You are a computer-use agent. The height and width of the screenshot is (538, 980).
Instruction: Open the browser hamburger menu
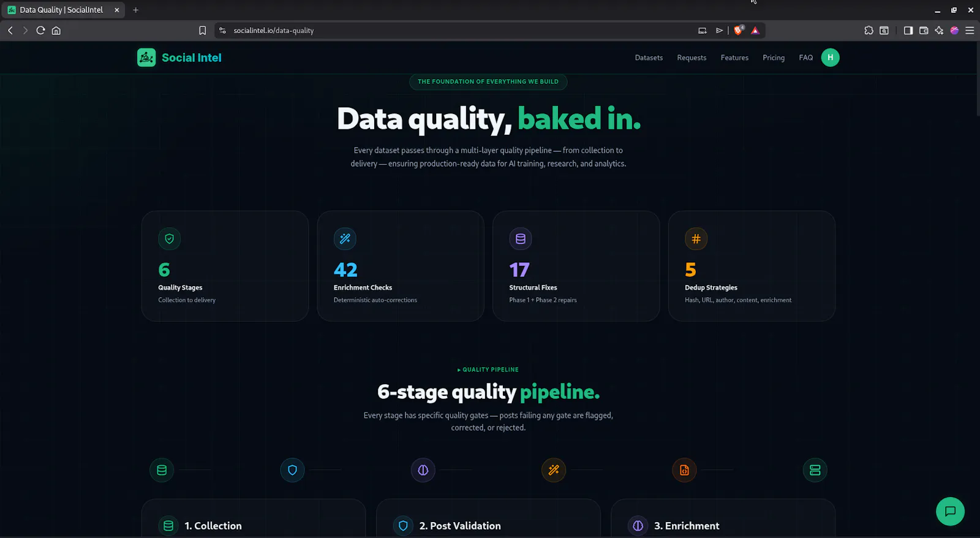(970, 31)
